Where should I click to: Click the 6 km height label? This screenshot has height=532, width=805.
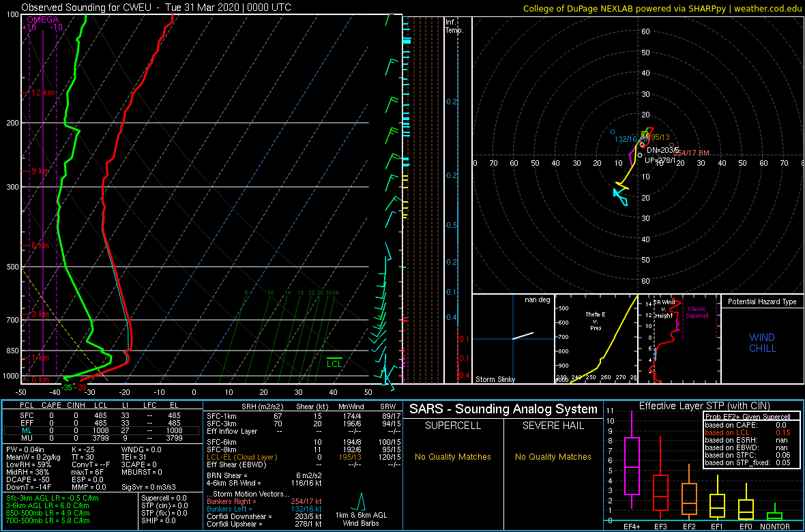pyautogui.click(x=39, y=246)
